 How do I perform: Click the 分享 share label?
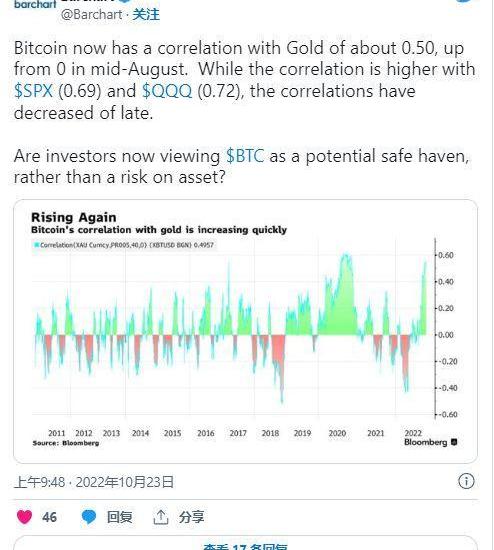point(192,517)
